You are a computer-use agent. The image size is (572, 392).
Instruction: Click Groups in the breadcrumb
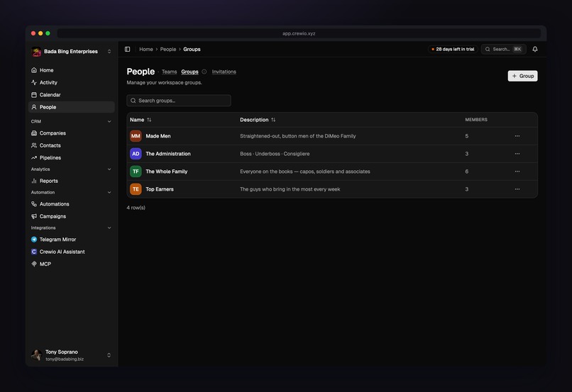(192, 49)
